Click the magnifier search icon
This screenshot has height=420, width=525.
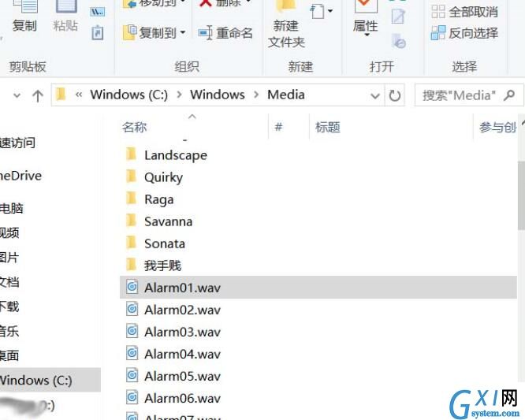click(509, 95)
